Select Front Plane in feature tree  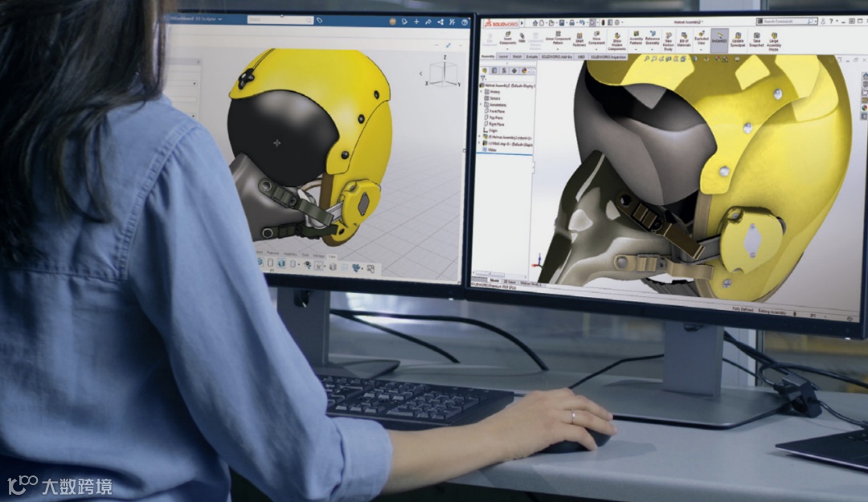[x=495, y=112]
